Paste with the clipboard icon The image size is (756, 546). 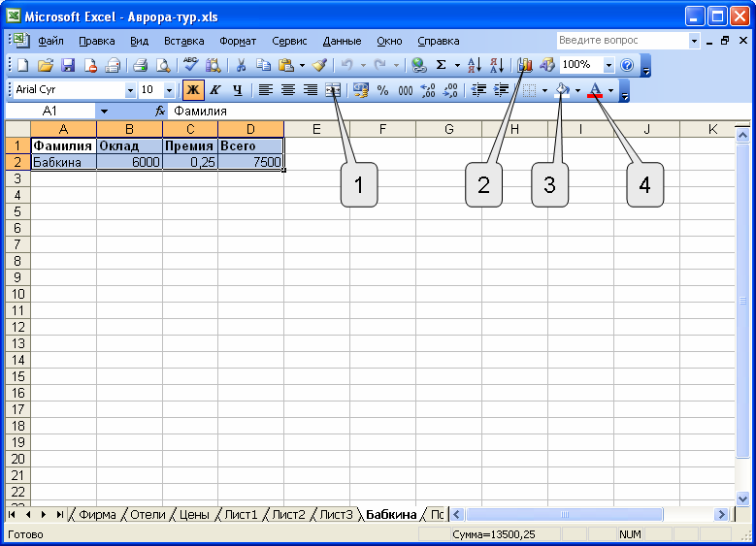coord(286,65)
